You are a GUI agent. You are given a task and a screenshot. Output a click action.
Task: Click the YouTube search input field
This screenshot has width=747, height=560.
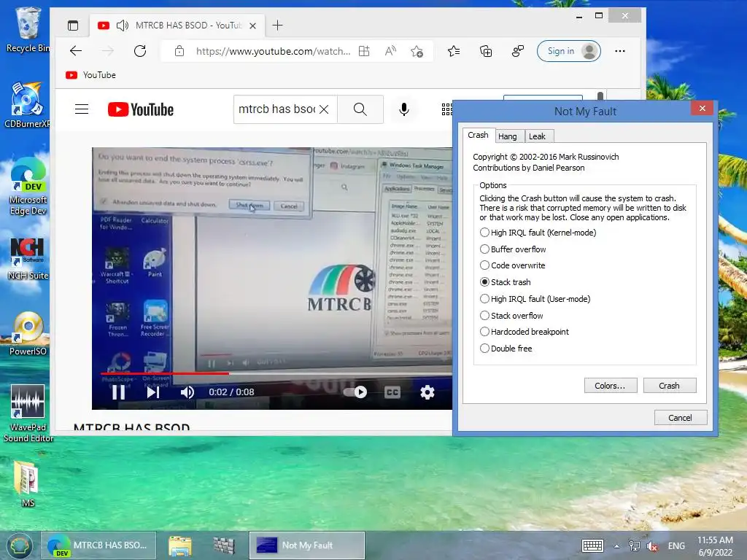[x=276, y=109]
